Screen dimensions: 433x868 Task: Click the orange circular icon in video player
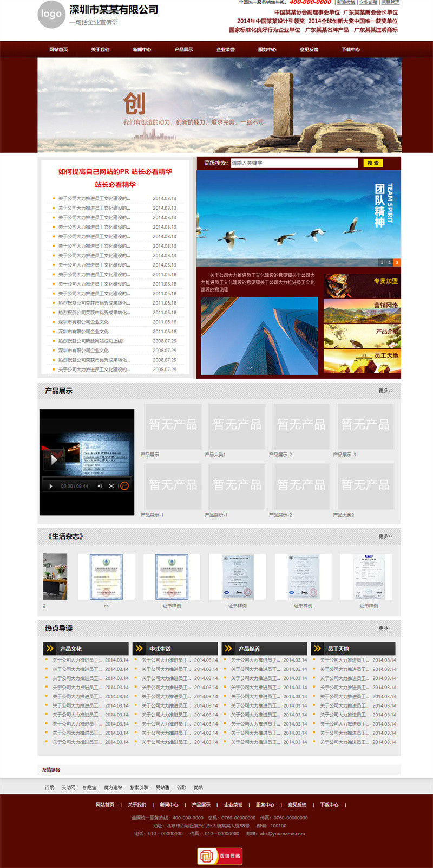pos(124,486)
